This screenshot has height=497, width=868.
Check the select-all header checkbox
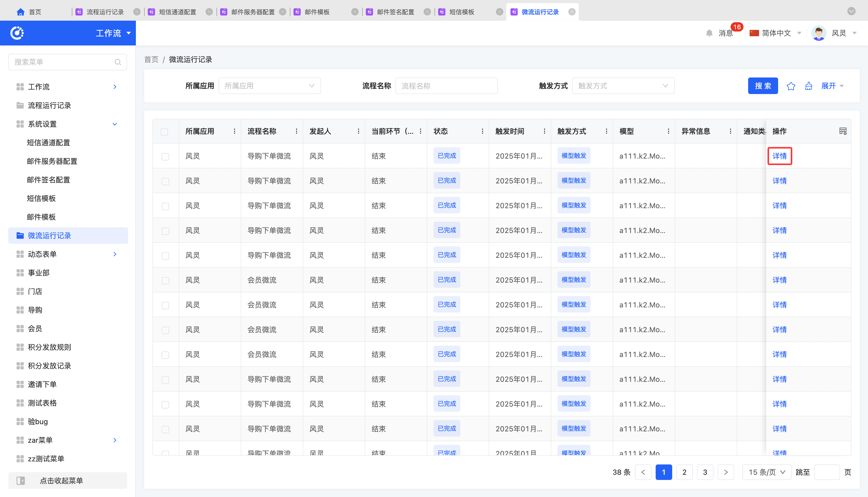coord(165,131)
